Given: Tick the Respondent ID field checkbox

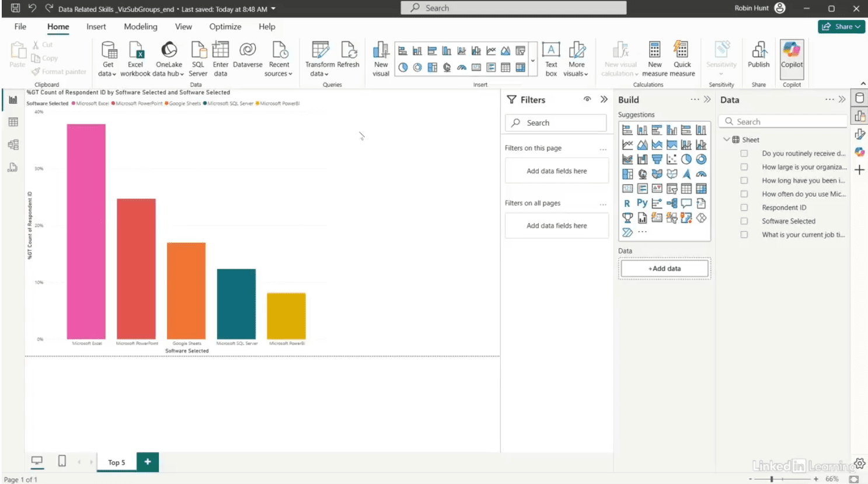Looking at the screenshot, I should coord(744,207).
